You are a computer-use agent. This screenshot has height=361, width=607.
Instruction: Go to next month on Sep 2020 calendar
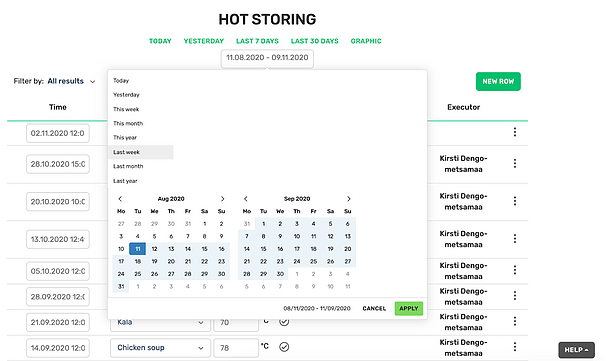click(x=348, y=198)
